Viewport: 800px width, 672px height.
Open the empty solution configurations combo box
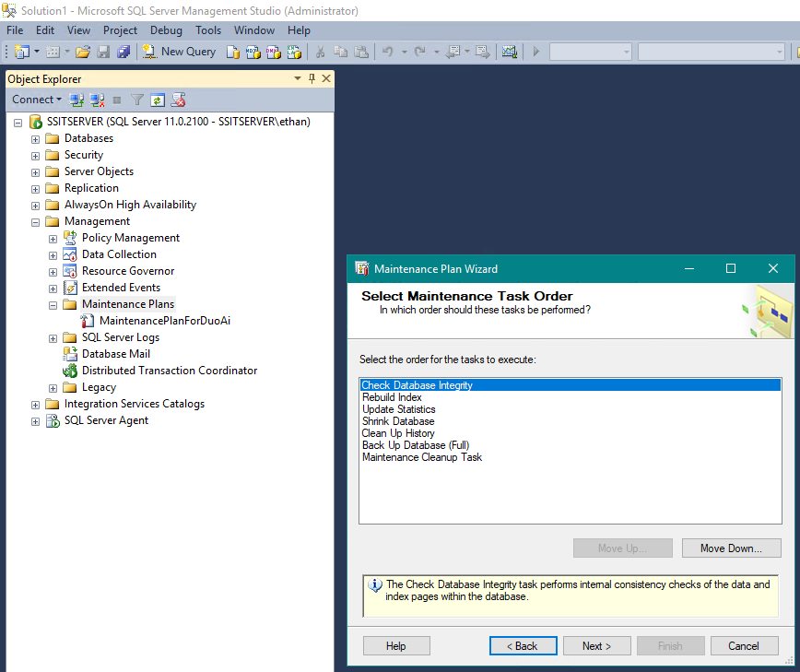click(590, 52)
